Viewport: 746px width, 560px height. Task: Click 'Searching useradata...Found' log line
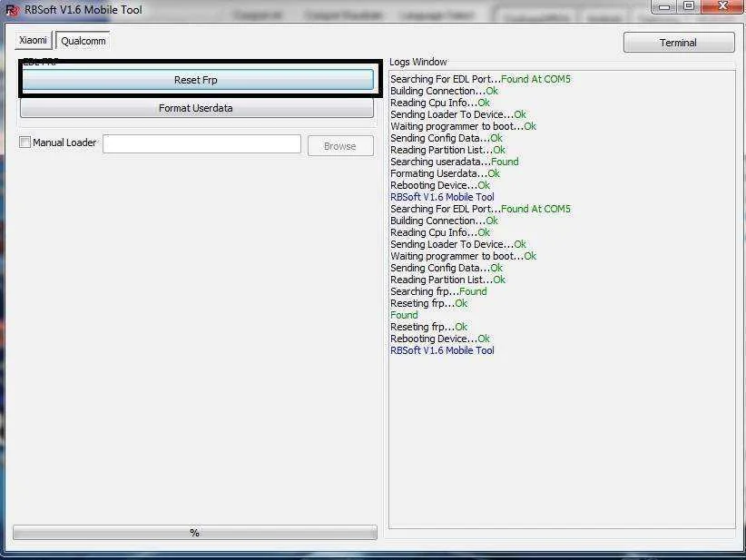click(x=455, y=162)
